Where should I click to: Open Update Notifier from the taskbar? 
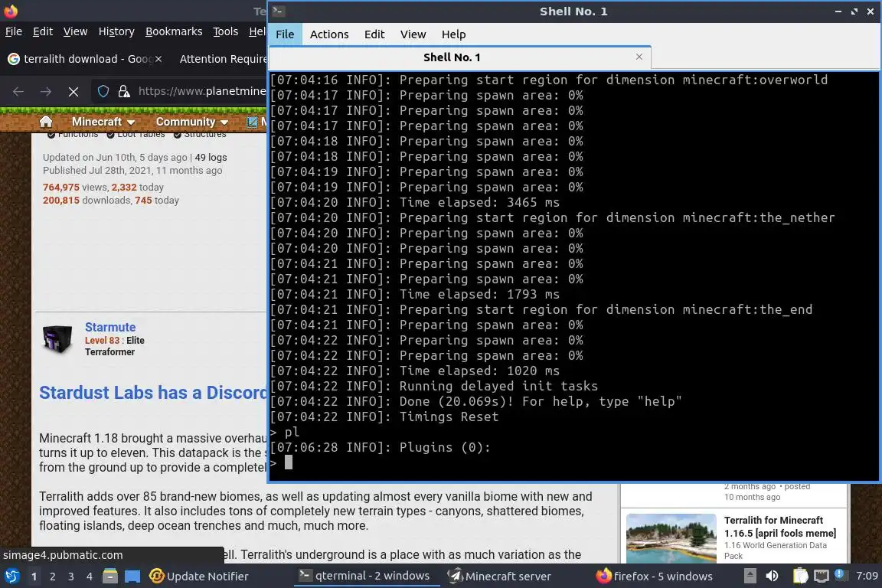[199, 577]
